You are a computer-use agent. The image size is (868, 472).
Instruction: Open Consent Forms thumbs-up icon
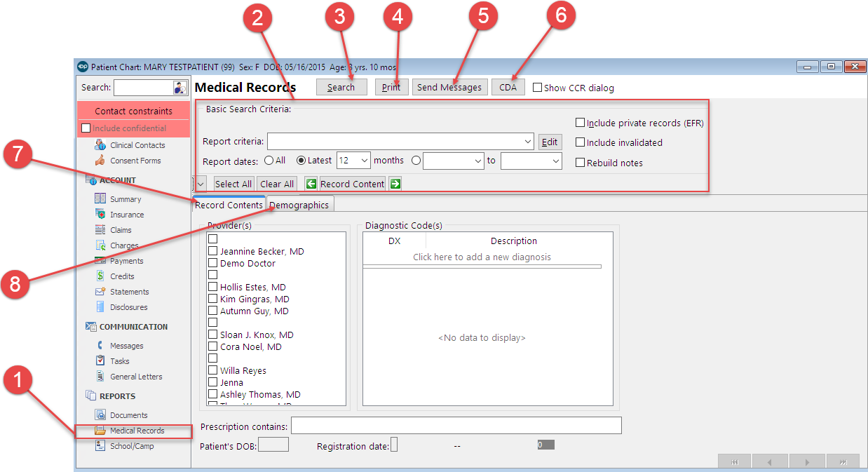[100, 161]
